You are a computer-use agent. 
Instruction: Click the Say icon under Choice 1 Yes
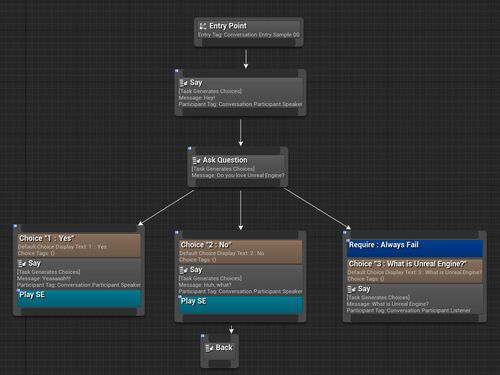click(x=22, y=264)
